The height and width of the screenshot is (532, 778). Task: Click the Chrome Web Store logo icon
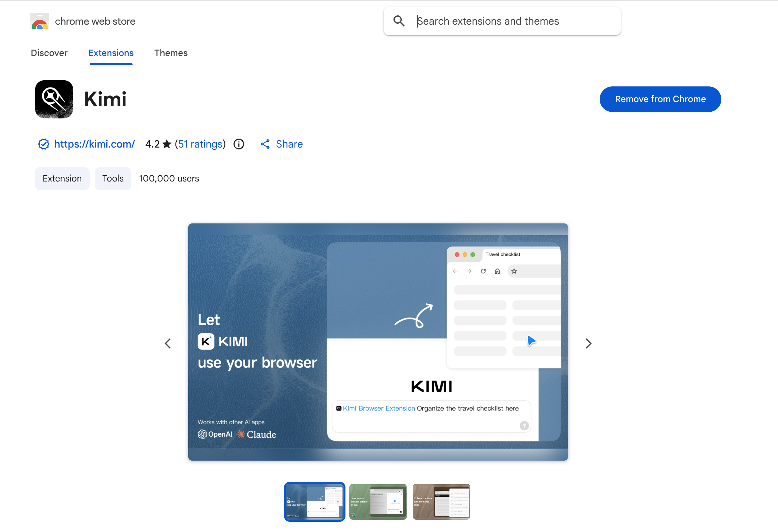pyautogui.click(x=39, y=21)
